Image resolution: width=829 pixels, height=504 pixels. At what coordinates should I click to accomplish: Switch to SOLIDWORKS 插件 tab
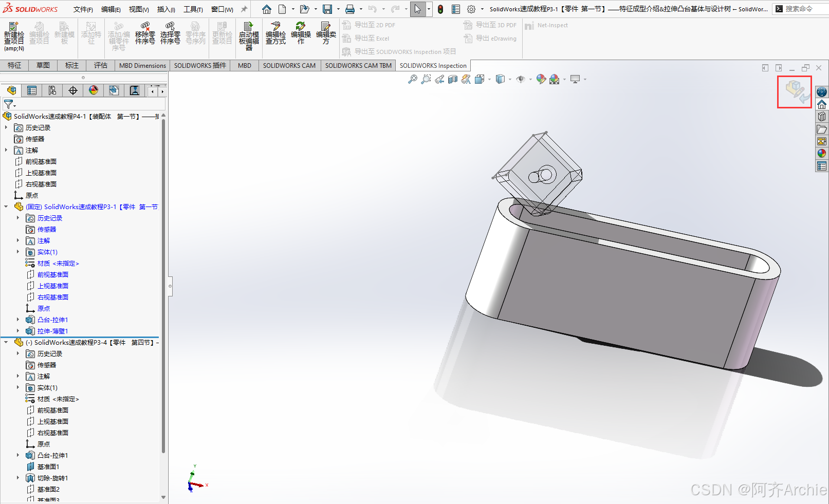(x=200, y=65)
